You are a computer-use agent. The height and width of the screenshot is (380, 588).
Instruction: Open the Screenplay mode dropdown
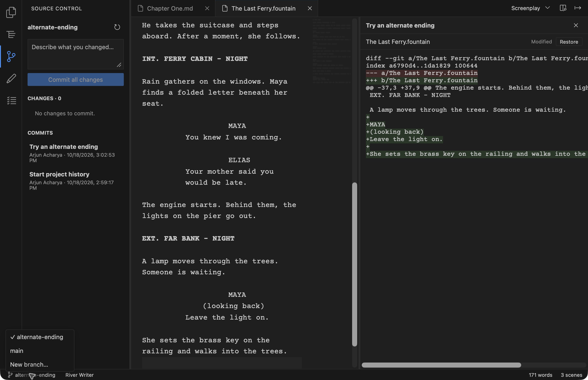530,8
